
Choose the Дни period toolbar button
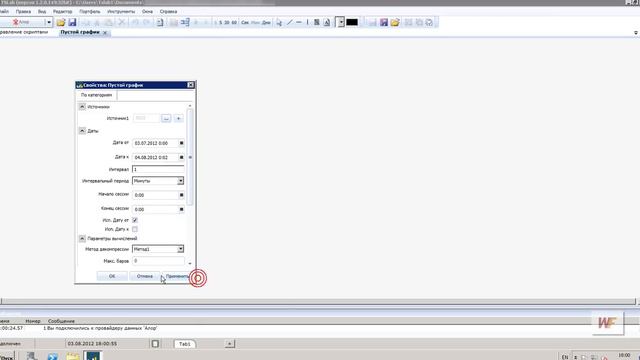tap(266, 22)
